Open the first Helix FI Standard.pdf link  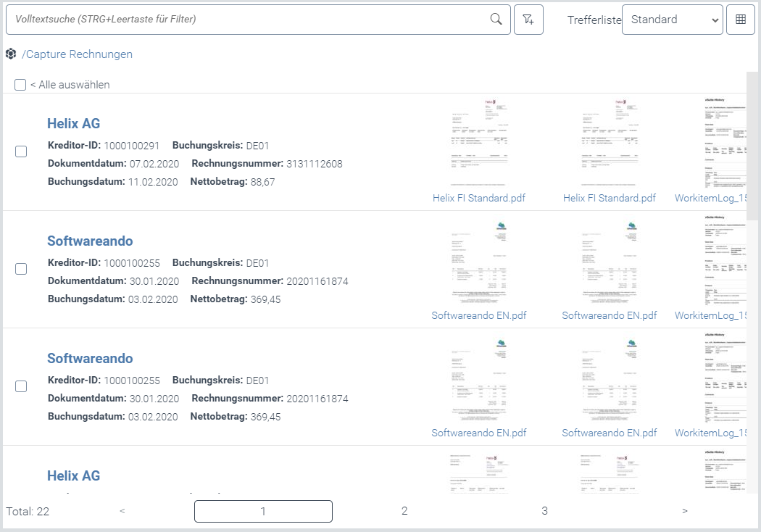[478, 198]
